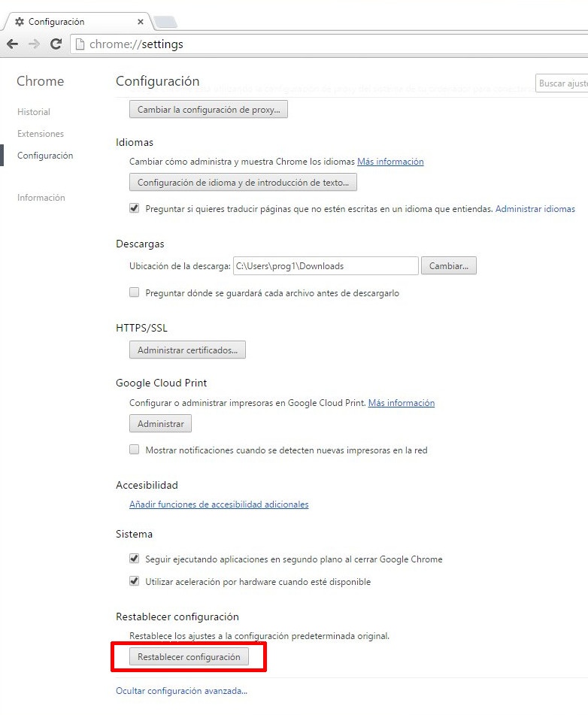Enable new printer notifications checkbox
This screenshot has height=715, width=588.
pos(134,450)
